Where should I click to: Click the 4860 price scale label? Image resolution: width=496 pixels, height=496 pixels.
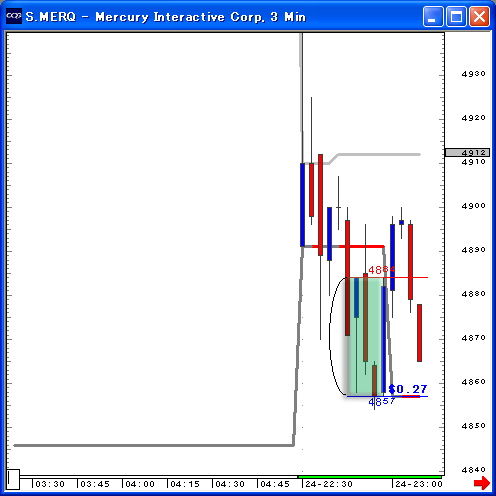(x=473, y=382)
